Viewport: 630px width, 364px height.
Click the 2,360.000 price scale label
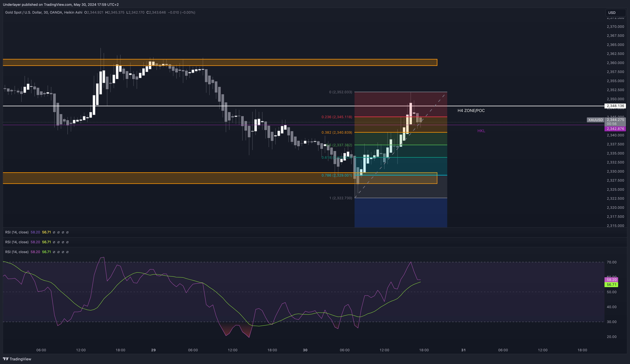point(616,63)
